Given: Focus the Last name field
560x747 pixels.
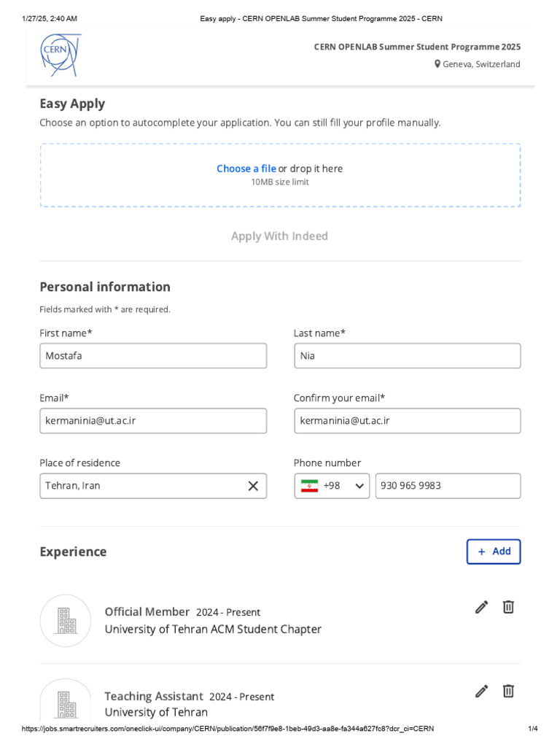Looking at the screenshot, I should (x=408, y=356).
